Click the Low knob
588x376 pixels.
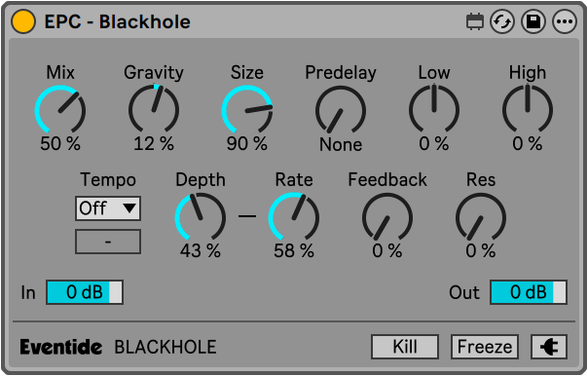pyautogui.click(x=434, y=109)
